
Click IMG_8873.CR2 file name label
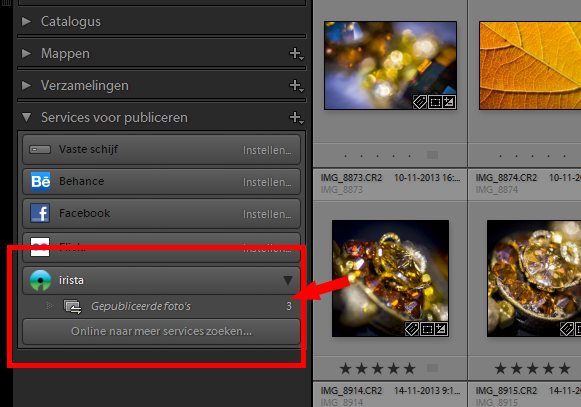tap(351, 178)
